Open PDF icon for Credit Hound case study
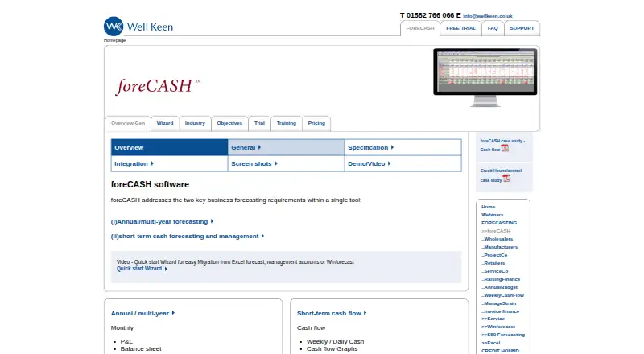 pyautogui.click(x=506, y=179)
